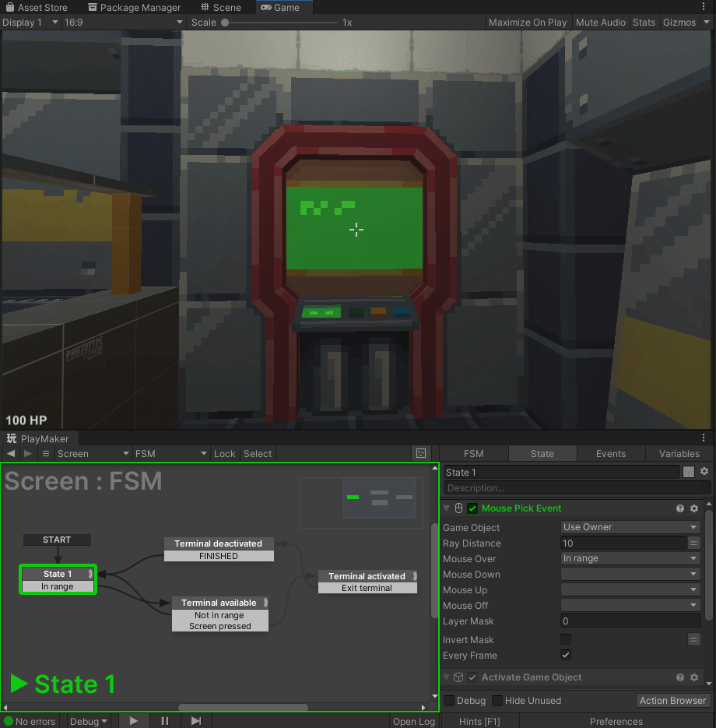Collapse the Mouse Pick Event action

coord(446,508)
